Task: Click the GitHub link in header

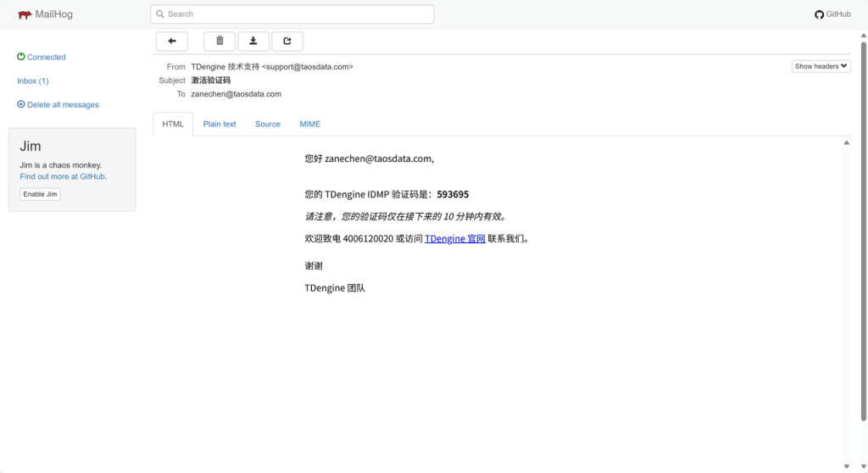Action: (838, 14)
